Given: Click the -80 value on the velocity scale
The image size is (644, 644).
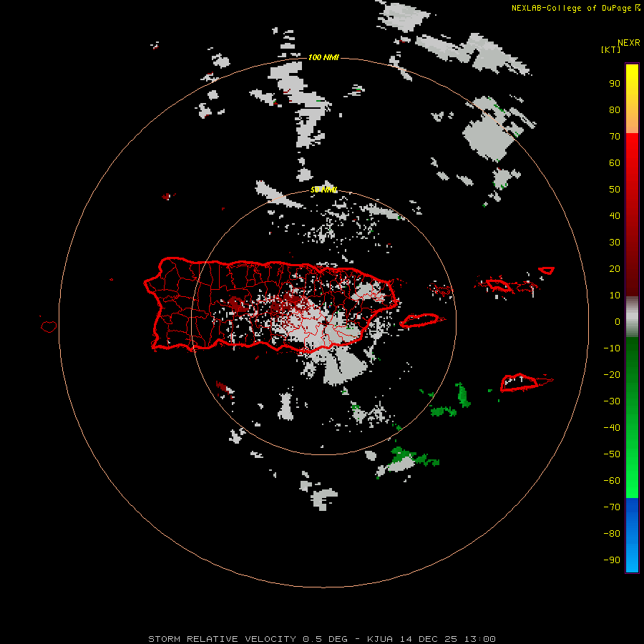Looking at the screenshot, I should tap(612, 534).
